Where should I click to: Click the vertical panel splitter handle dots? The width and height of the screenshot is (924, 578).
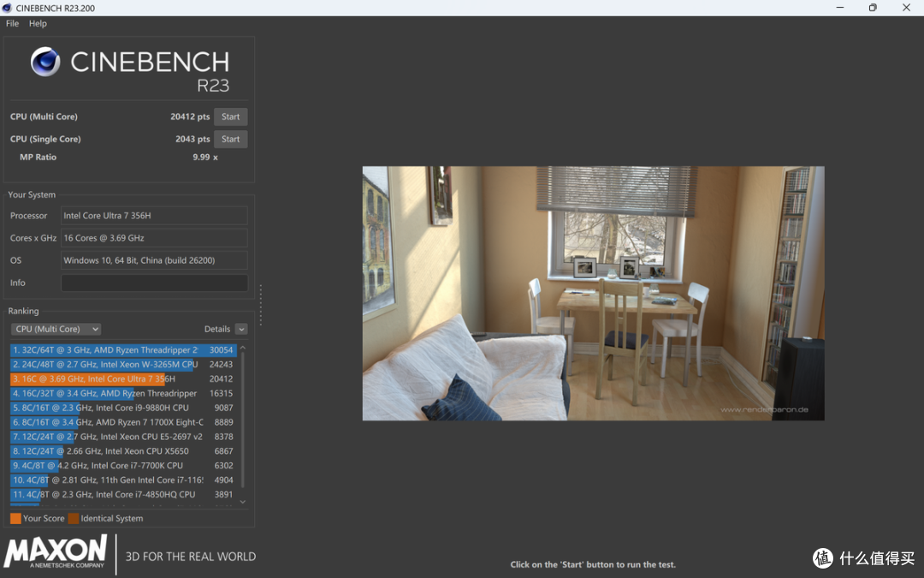click(x=260, y=305)
